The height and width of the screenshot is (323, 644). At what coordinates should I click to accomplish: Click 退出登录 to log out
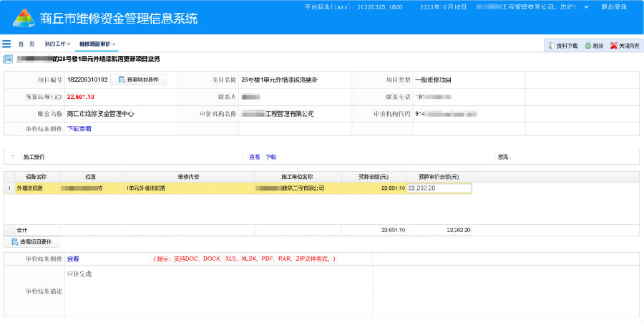(615, 6)
